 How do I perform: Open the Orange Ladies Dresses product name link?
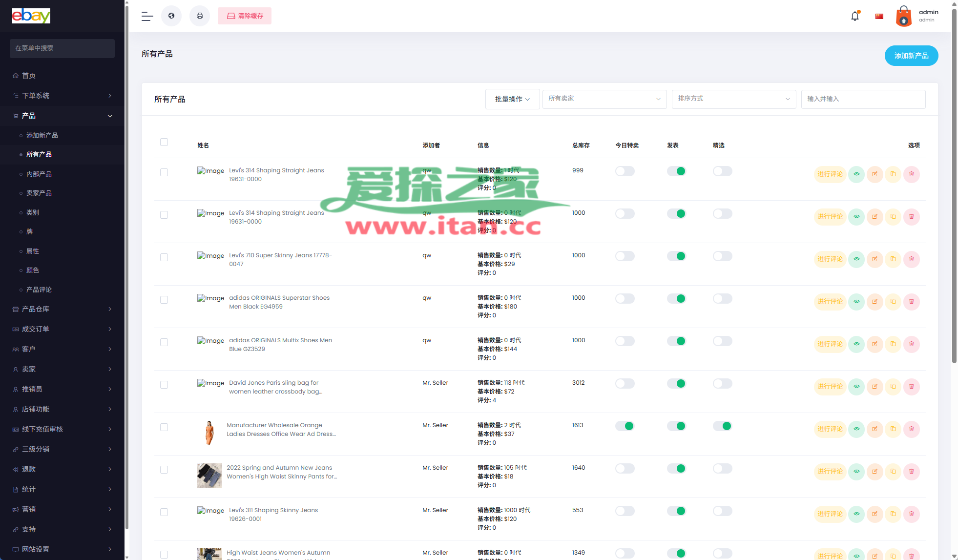tap(281, 430)
